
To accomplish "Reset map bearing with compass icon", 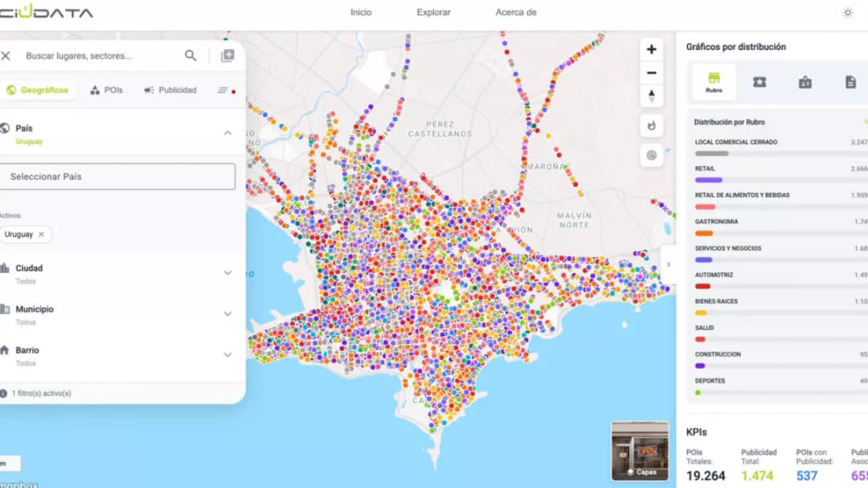I will point(652,96).
